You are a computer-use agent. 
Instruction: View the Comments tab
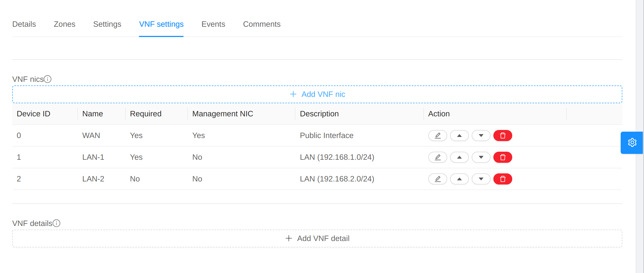pos(262,24)
